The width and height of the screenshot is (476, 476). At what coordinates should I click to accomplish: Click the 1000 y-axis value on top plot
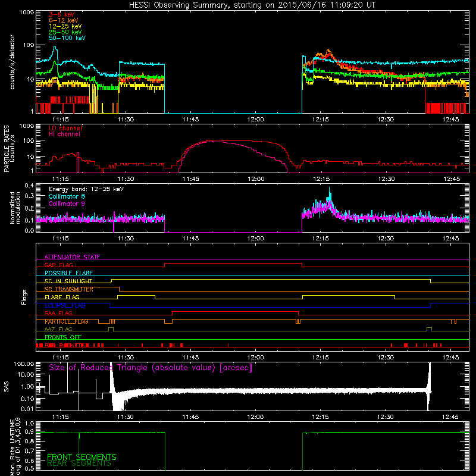click(x=27, y=12)
